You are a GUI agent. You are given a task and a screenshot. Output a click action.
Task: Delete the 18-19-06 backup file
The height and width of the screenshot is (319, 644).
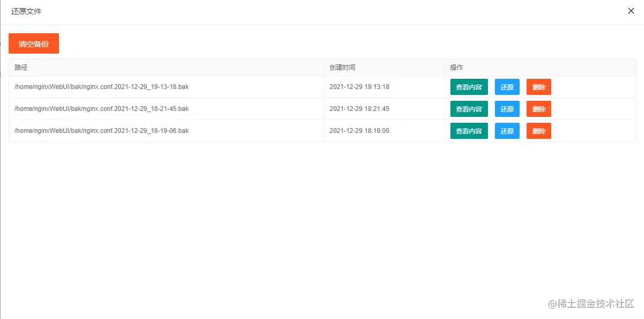(x=538, y=130)
